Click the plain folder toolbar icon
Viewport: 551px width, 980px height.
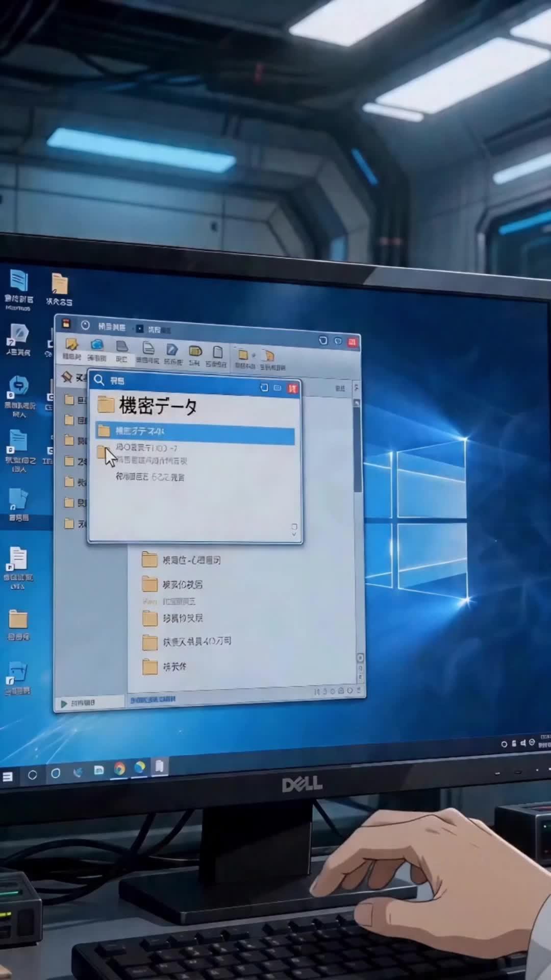(243, 354)
